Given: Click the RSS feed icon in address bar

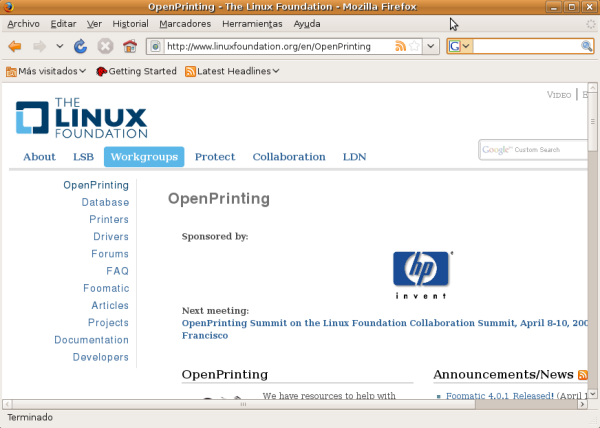Looking at the screenshot, I should (400, 46).
